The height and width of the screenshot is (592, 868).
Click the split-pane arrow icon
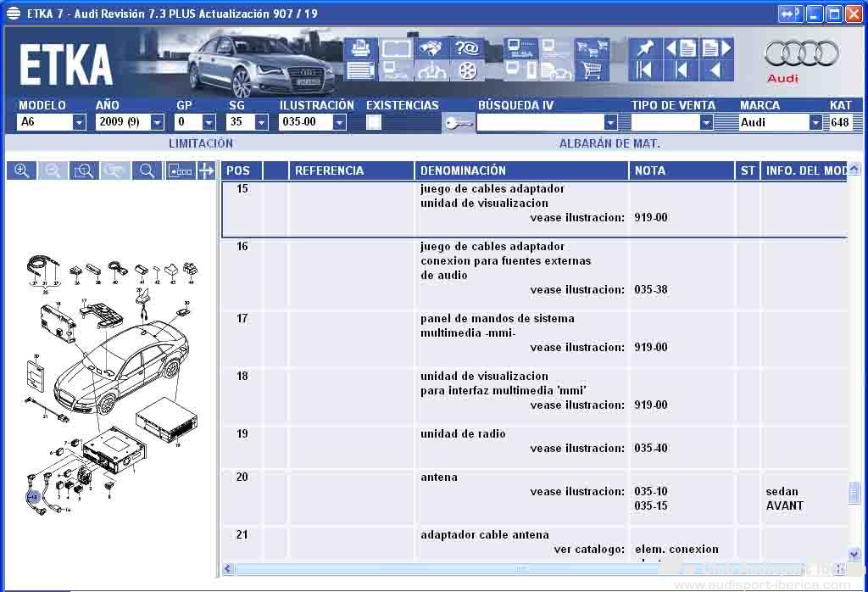point(207,170)
